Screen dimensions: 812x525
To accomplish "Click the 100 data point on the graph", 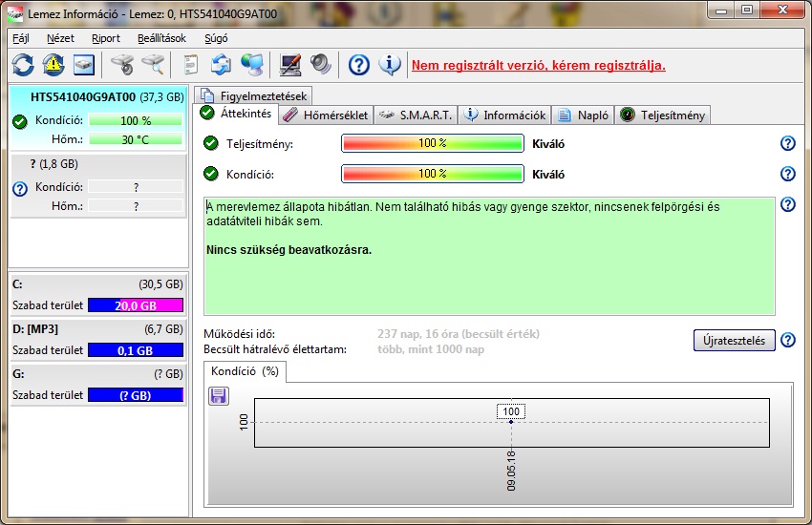I will click(x=511, y=422).
